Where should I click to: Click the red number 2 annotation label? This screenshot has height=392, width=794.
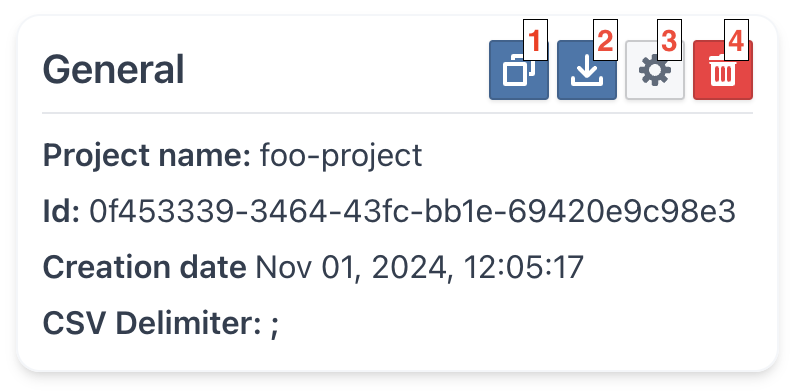pyautogui.click(x=605, y=40)
